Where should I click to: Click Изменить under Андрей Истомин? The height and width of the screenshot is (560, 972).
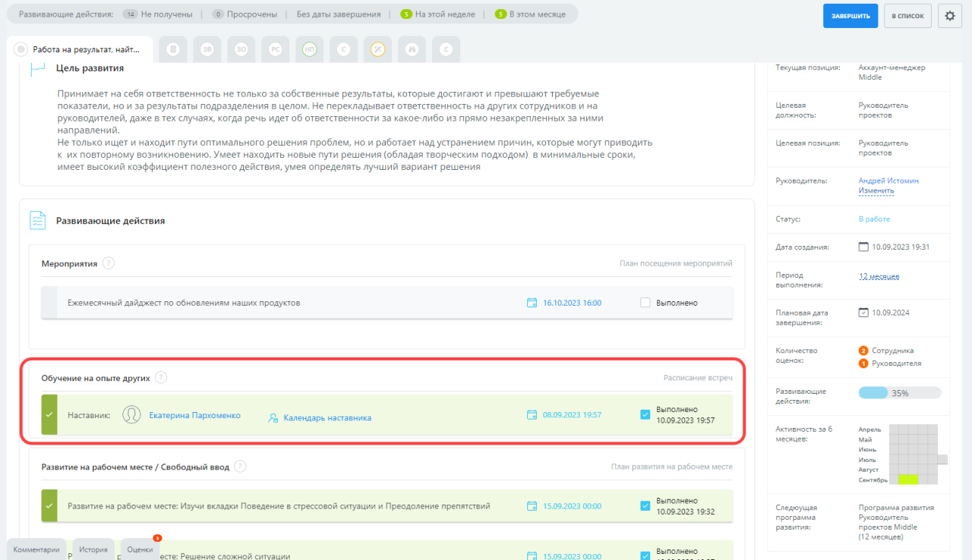coord(876,191)
